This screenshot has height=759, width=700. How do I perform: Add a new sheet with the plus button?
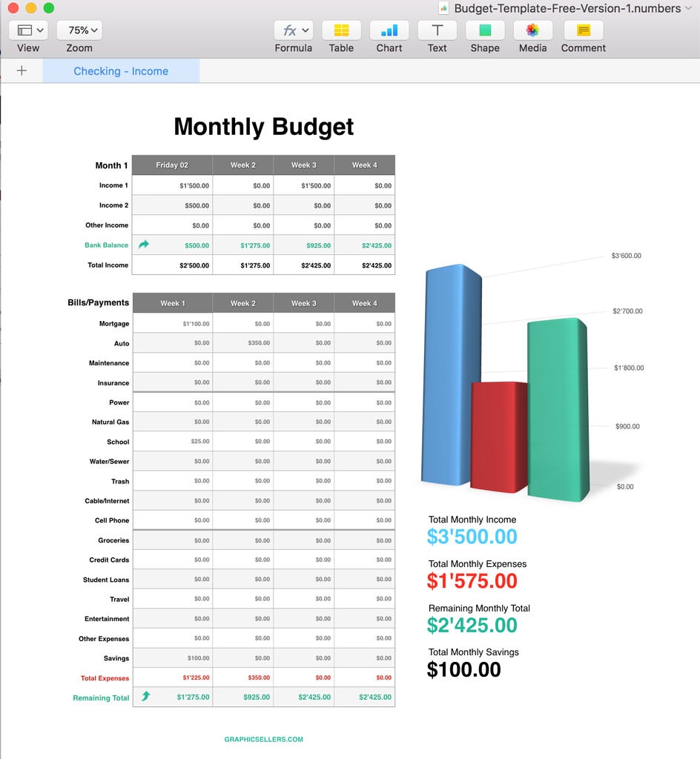[x=22, y=70]
